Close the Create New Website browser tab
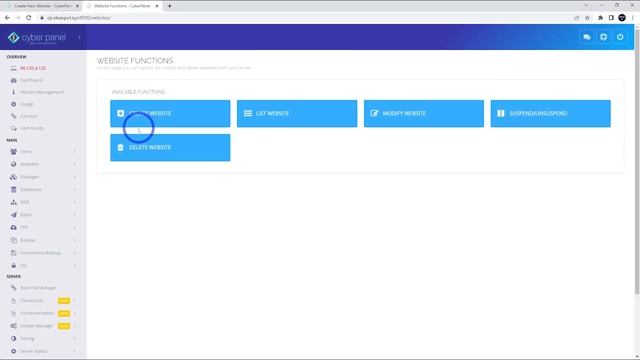The image size is (640, 360). coord(77,6)
